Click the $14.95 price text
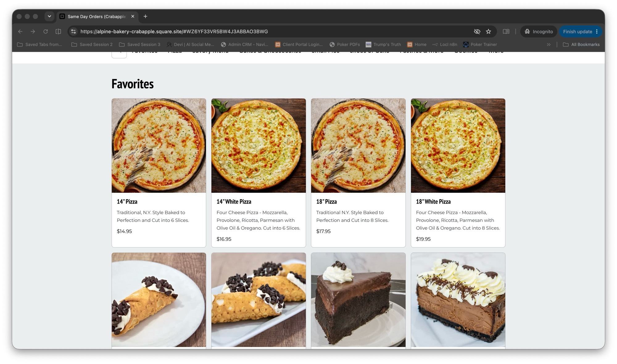The height and width of the screenshot is (364, 617). tap(124, 231)
